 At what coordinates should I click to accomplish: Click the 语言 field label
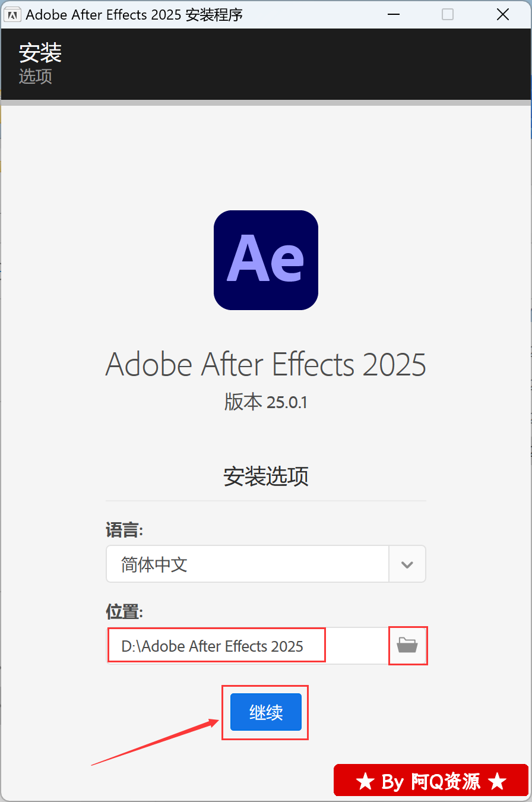[x=124, y=530]
